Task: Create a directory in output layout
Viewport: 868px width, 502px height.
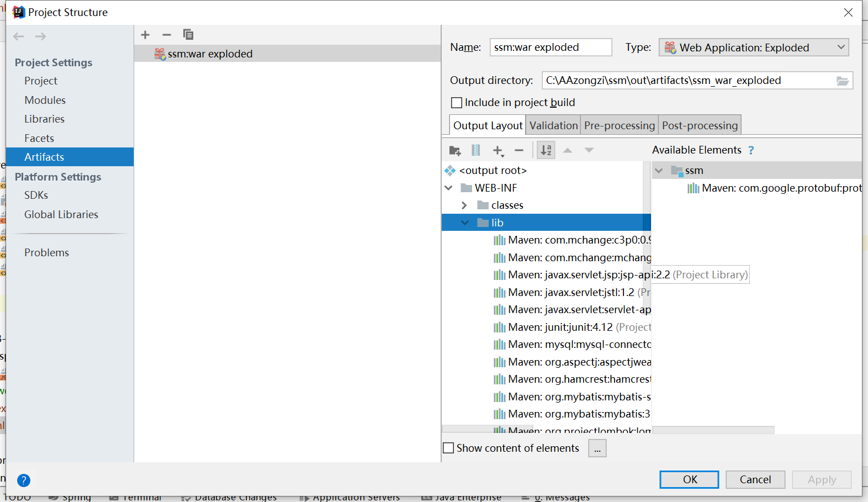Action: click(x=455, y=150)
